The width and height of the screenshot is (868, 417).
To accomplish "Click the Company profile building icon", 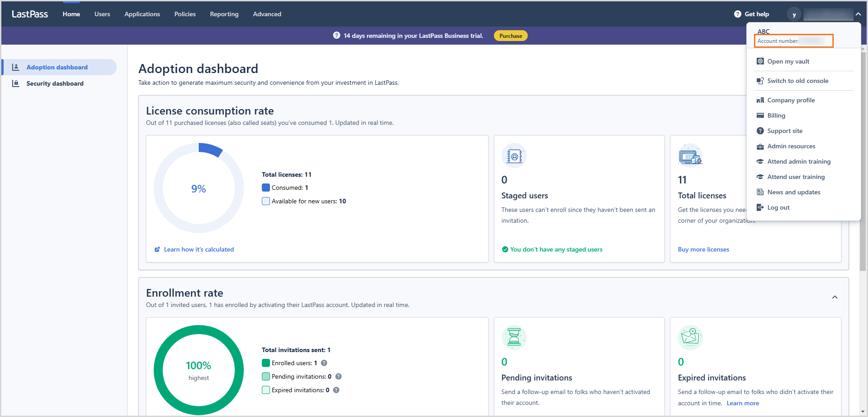I will pos(760,100).
